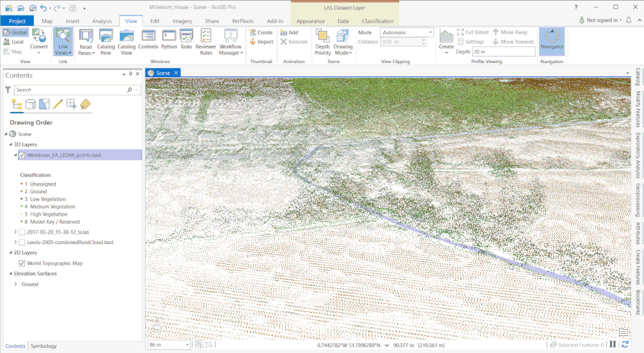Toggle the Navigator control

coord(552,41)
